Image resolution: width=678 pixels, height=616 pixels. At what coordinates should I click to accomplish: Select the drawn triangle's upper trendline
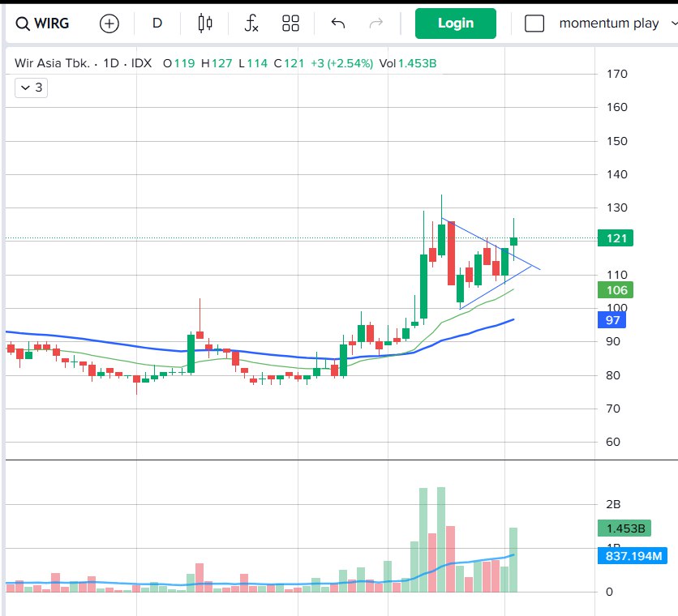[x=491, y=245]
